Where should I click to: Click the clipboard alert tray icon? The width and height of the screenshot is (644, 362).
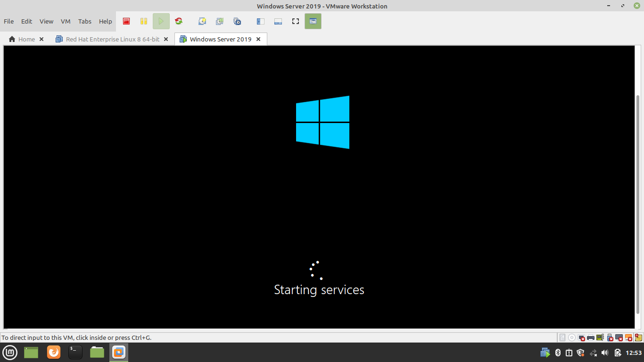[569, 353]
